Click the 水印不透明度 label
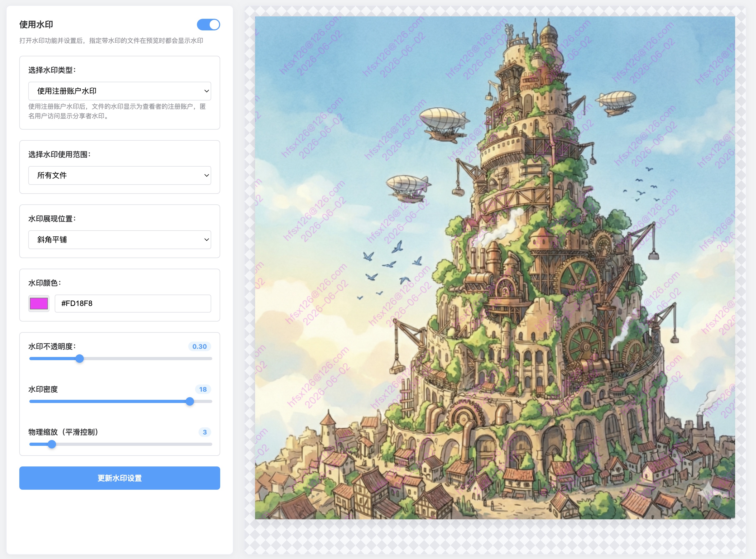This screenshot has width=756, height=559. (52, 346)
